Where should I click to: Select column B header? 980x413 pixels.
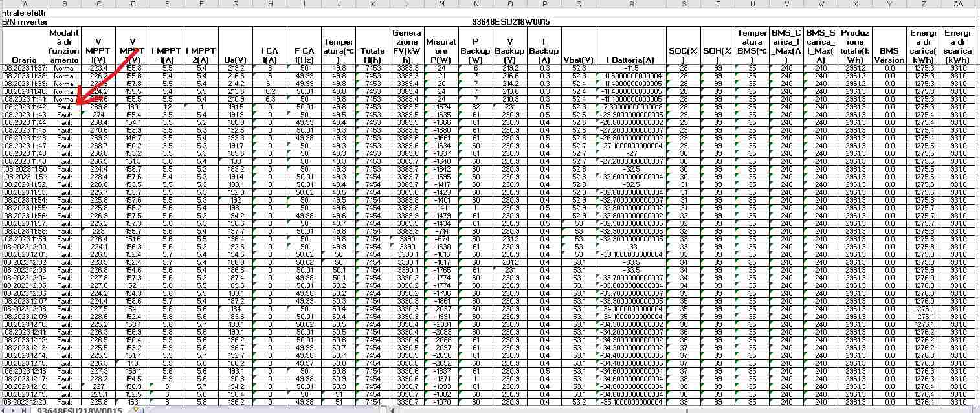click(x=65, y=4)
